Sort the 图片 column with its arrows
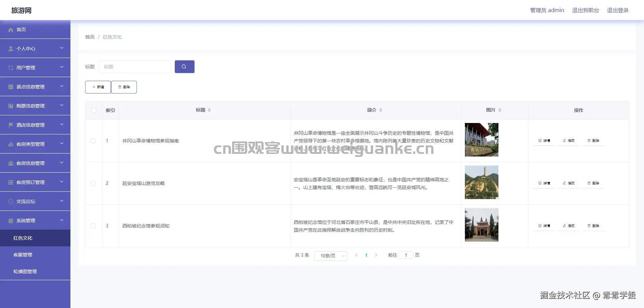The width and height of the screenshot is (644, 308). click(x=500, y=110)
